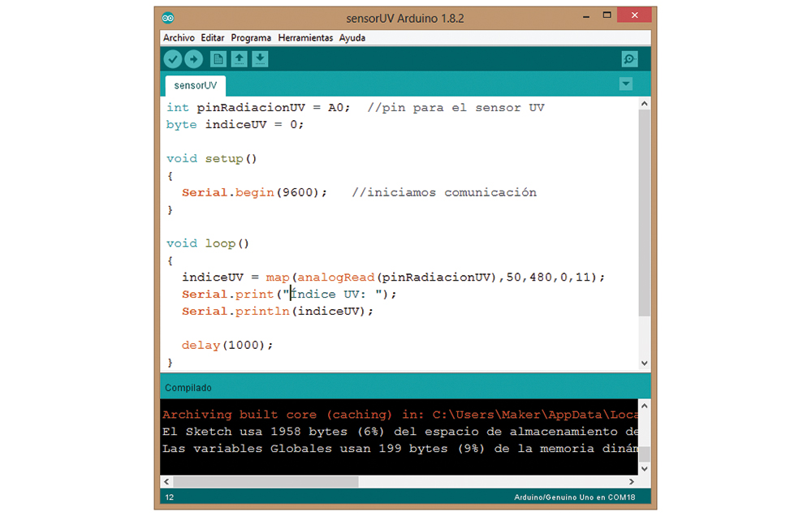Click the Arduino logo in title bar
Image resolution: width=812 pixels, height=516 pixels.
click(x=168, y=17)
